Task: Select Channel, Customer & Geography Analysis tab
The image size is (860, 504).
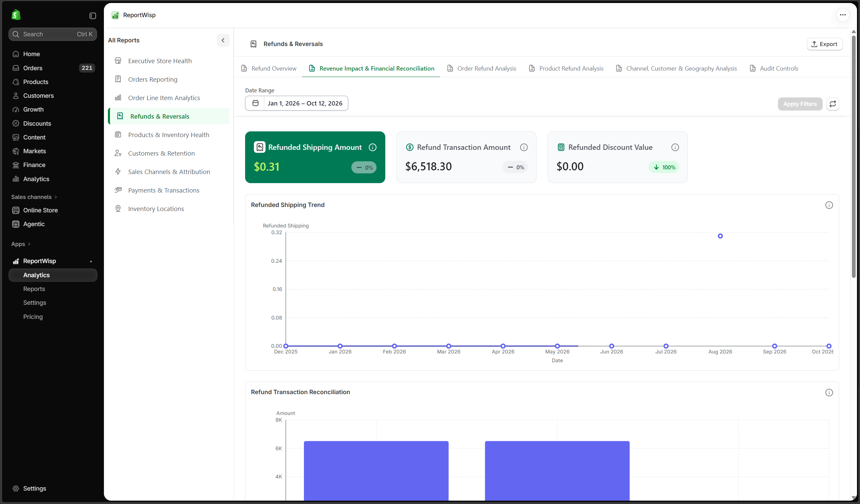Action: click(x=676, y=68)
